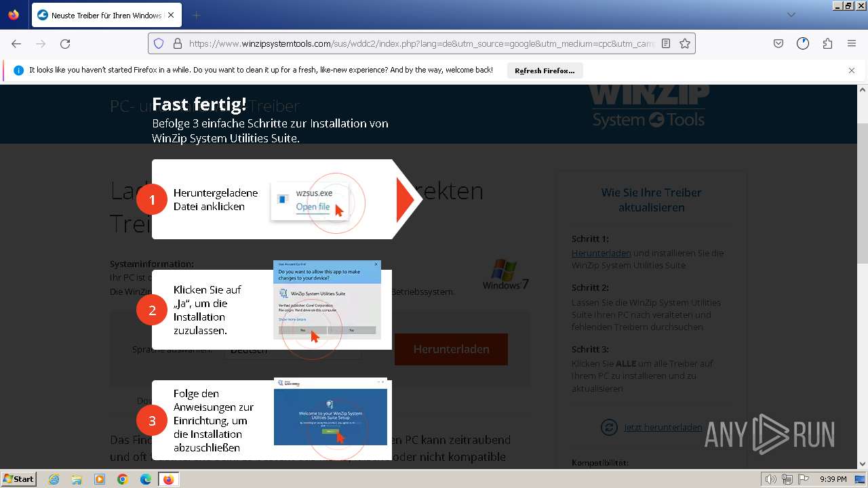
Task: Click the WinZip System Tools logo
Action: click(649, 107)
